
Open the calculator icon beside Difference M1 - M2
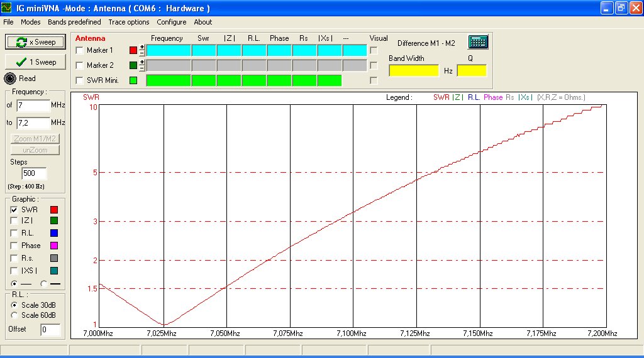[x=478, y=42]
